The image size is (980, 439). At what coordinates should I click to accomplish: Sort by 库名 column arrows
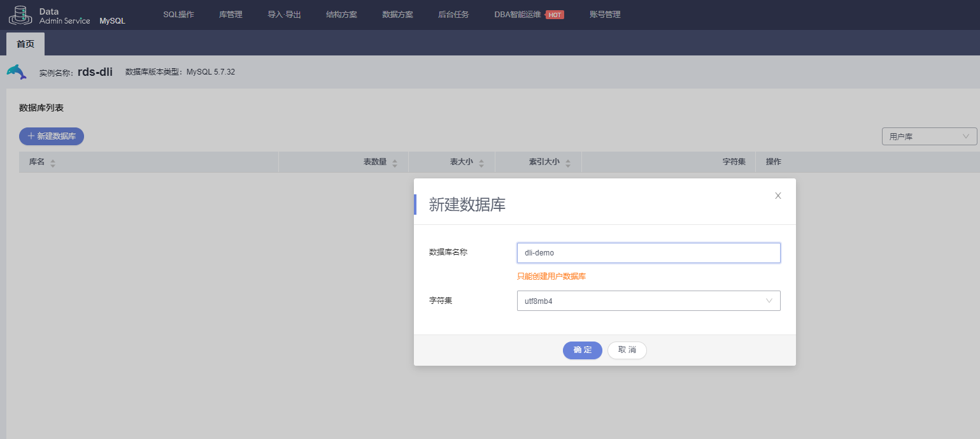[53, 162]
